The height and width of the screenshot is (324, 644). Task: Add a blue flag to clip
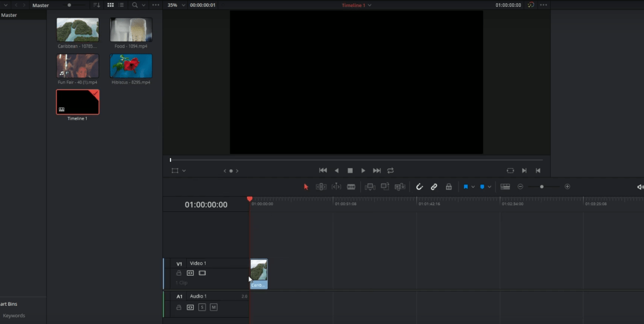tap(466, 187)
